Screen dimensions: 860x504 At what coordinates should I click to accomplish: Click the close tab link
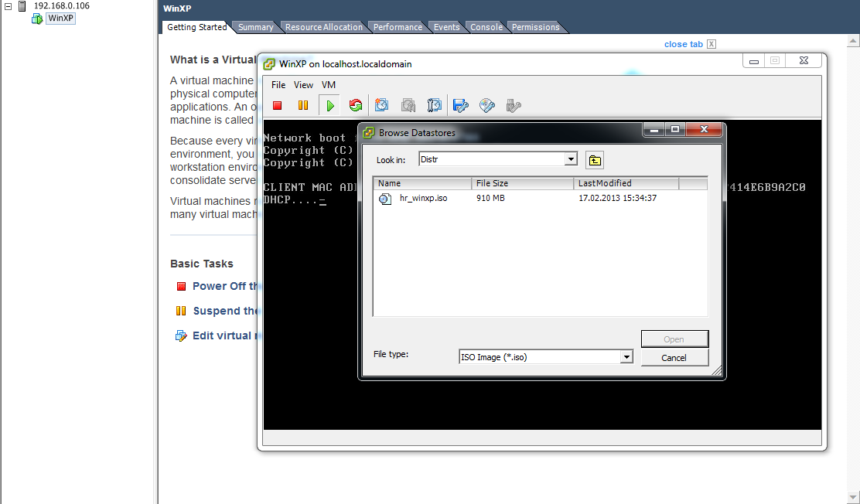coord(684,44)
